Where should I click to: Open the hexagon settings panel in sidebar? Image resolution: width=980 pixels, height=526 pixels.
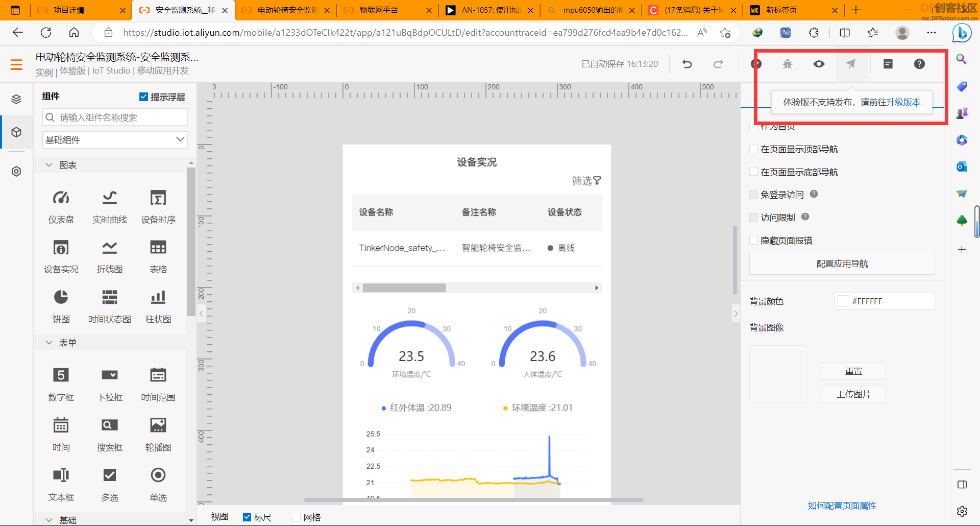[16, 171]
